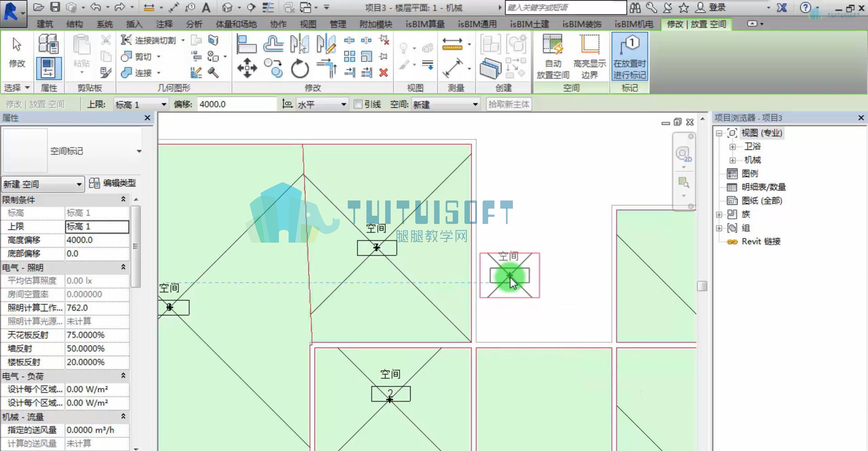
Task: Click the Save icon in quick access toolbar
Action: [55, 7]
